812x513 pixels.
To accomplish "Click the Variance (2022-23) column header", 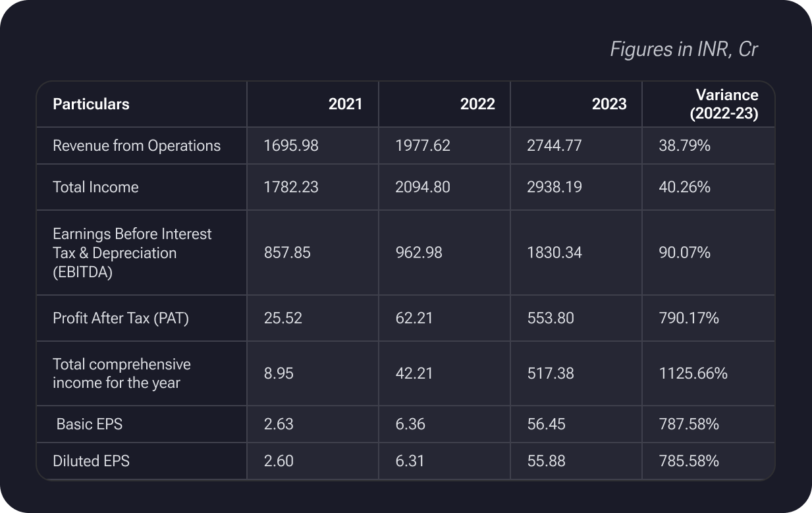I will (x=724, y=104).
